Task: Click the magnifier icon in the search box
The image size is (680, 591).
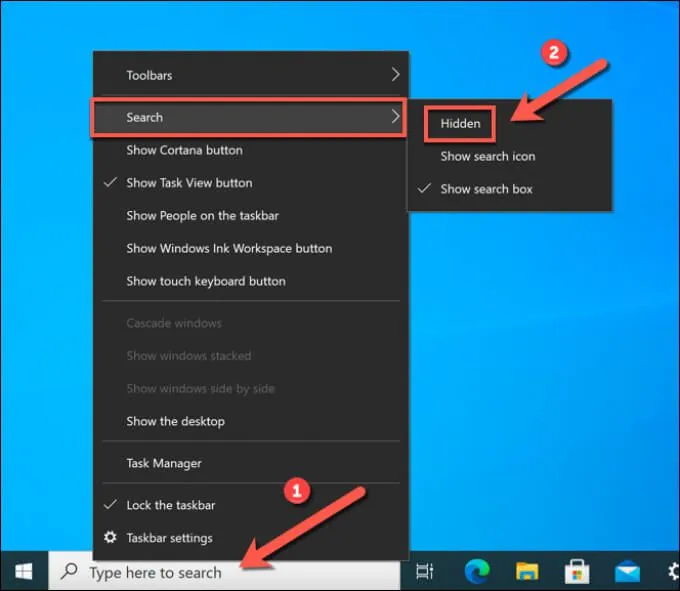Action: coord(69,571)
